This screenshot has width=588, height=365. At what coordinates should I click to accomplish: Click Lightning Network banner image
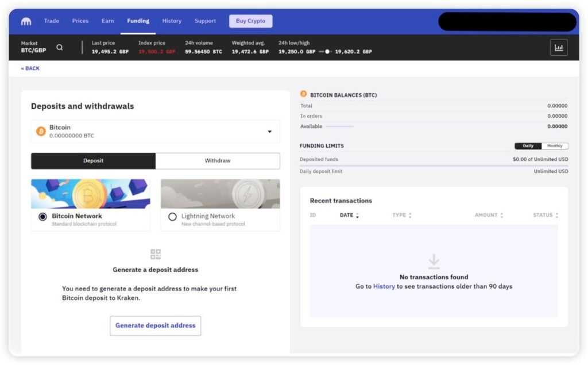(220, 194)
